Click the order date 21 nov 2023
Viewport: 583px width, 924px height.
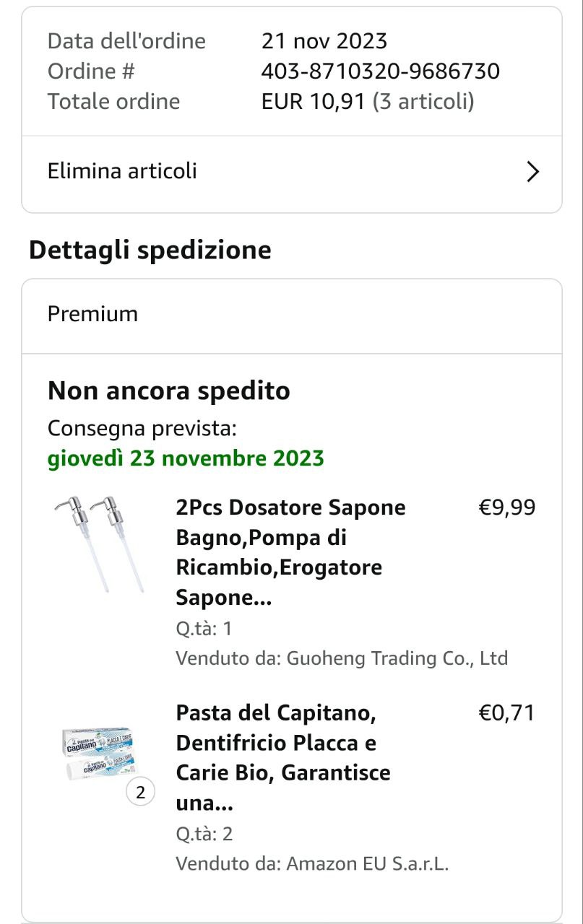[324, 40]
